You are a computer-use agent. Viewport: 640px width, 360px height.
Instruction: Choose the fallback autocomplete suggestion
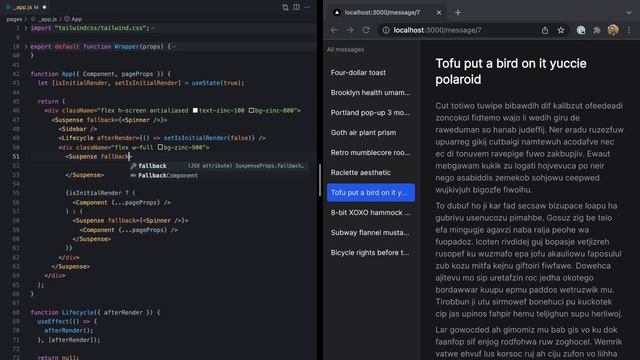click(x=218, y=166)
